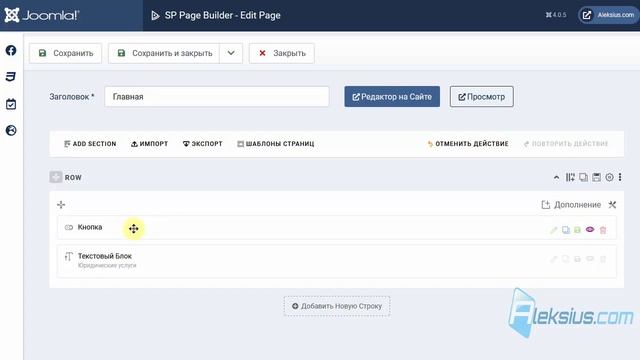Click the Сохранить button
Image resolution: width=640 pixels, height=360 pixels.
(65, 53)
